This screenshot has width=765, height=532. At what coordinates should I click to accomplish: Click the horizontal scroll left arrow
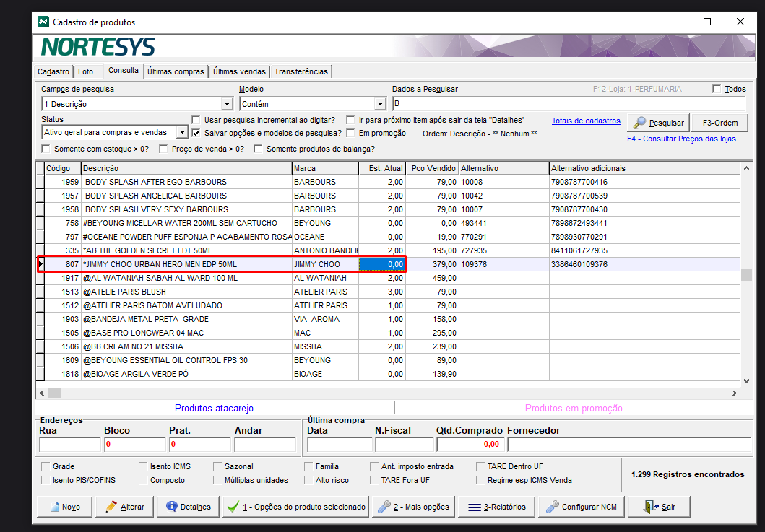(x=42, y=393)
